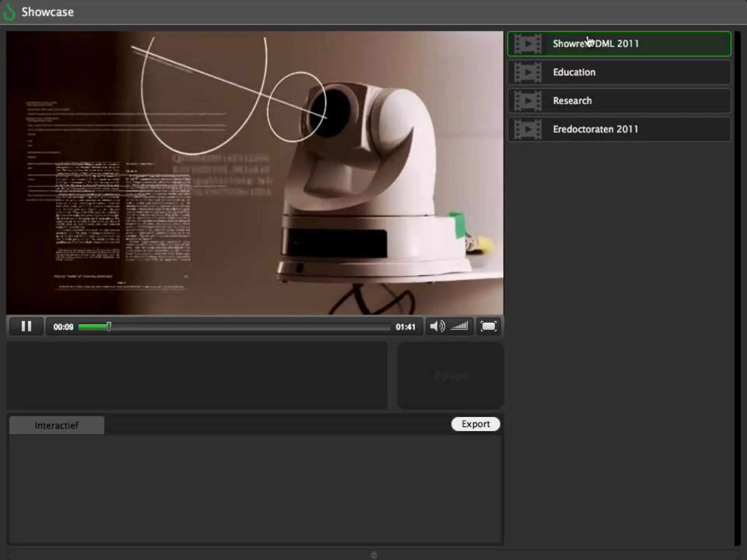Pause the video playback
The width and height of the screenshot is (747, 560).
tap(26, 326)
